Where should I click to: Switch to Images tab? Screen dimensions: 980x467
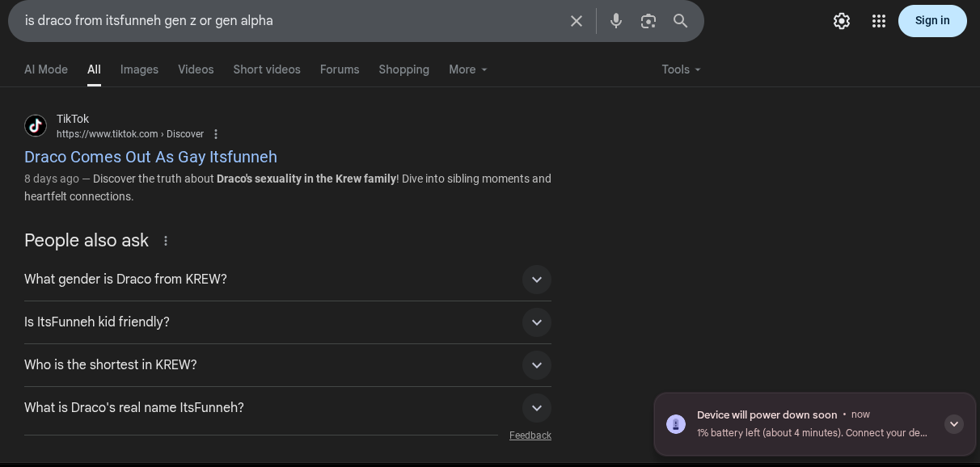[139, 69]
